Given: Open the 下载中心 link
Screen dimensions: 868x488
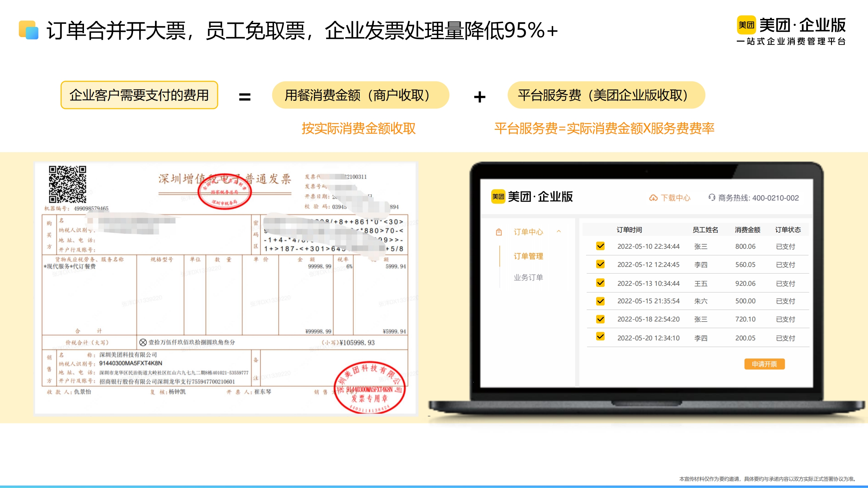Looking at the screenshot, I should tap(676, 198).
